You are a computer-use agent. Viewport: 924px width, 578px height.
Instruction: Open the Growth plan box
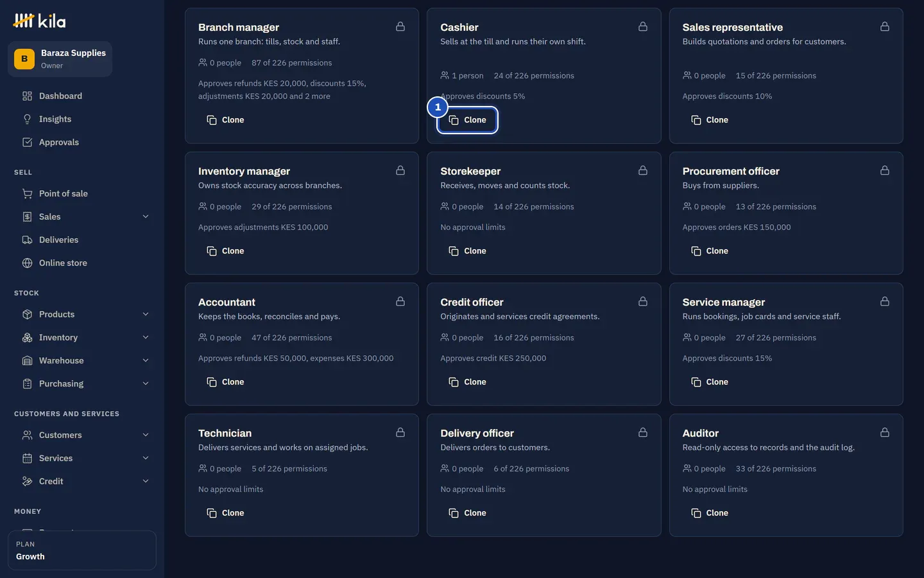tap(82, 550)
